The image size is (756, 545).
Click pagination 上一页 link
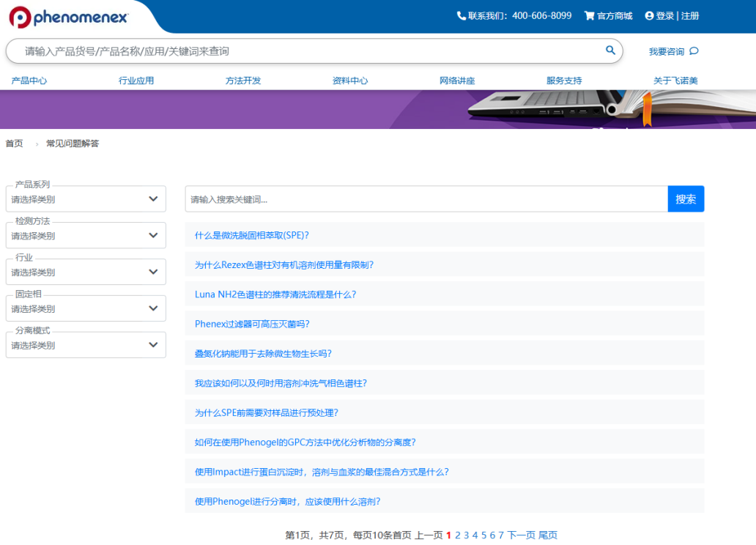pyautogui.click(x=429, y=535)
